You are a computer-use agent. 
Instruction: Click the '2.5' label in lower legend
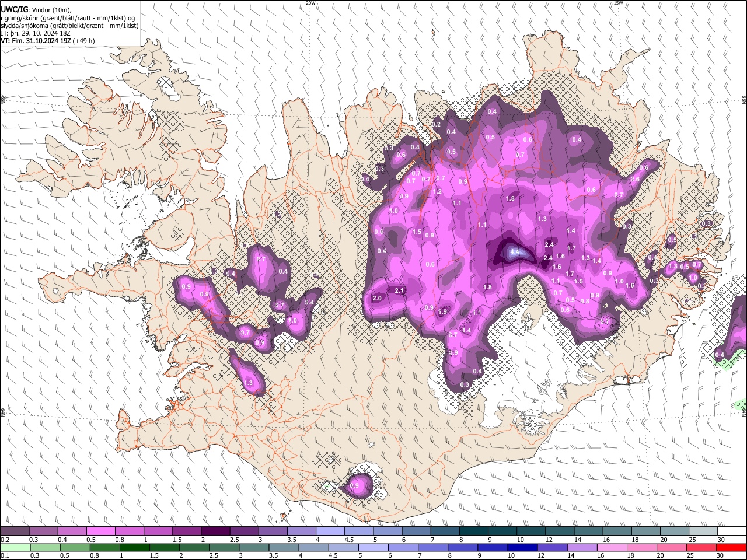[213, 556]
